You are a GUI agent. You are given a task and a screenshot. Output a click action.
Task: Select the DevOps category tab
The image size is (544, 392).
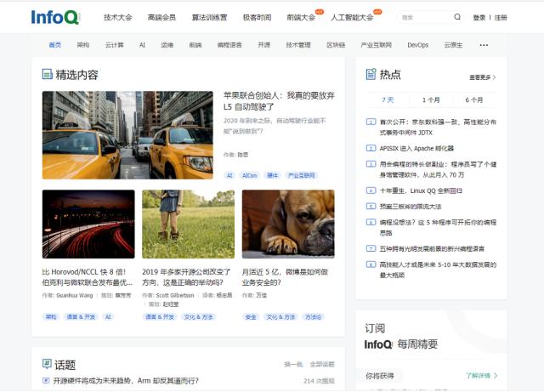click(418, 45)
